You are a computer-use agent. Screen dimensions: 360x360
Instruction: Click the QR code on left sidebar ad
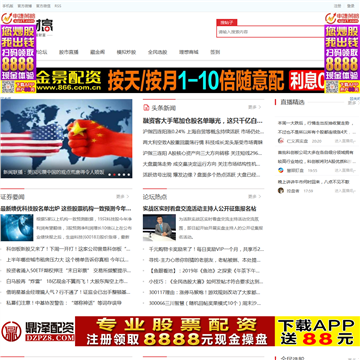pos(8,87)
